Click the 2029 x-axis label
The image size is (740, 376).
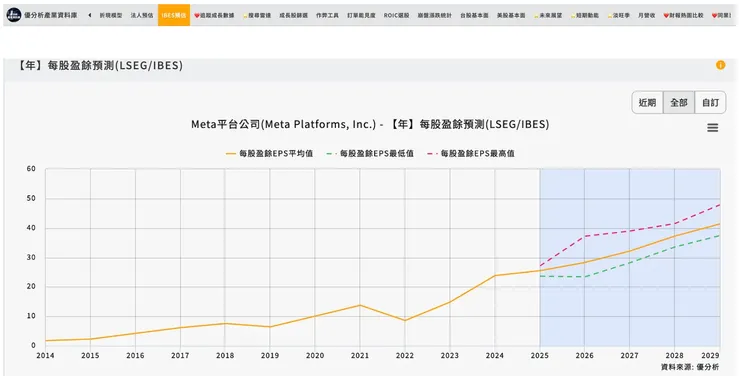tap(711, 355)
